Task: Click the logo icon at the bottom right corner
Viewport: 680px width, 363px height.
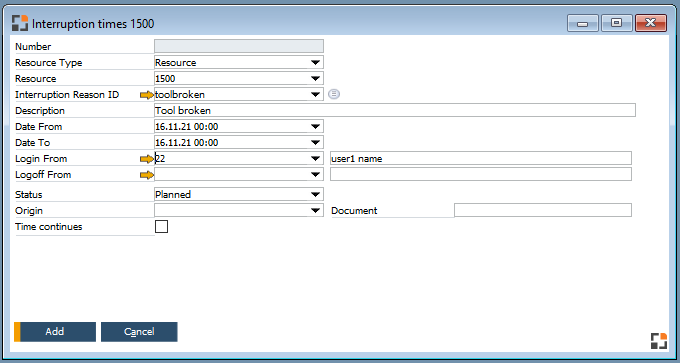Action: coord(659,341)
